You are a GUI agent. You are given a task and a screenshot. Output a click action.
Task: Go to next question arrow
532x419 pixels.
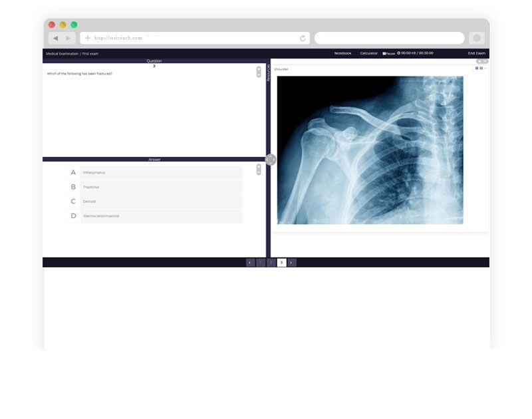291,263
